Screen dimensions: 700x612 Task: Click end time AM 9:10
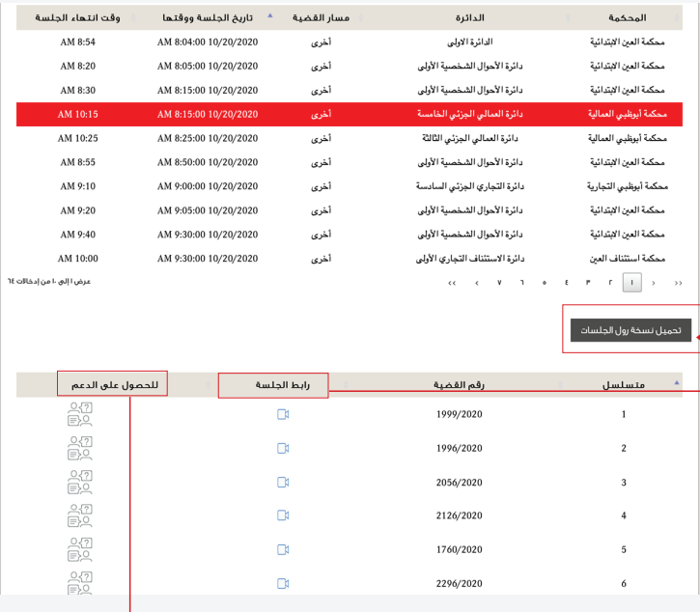77,186
